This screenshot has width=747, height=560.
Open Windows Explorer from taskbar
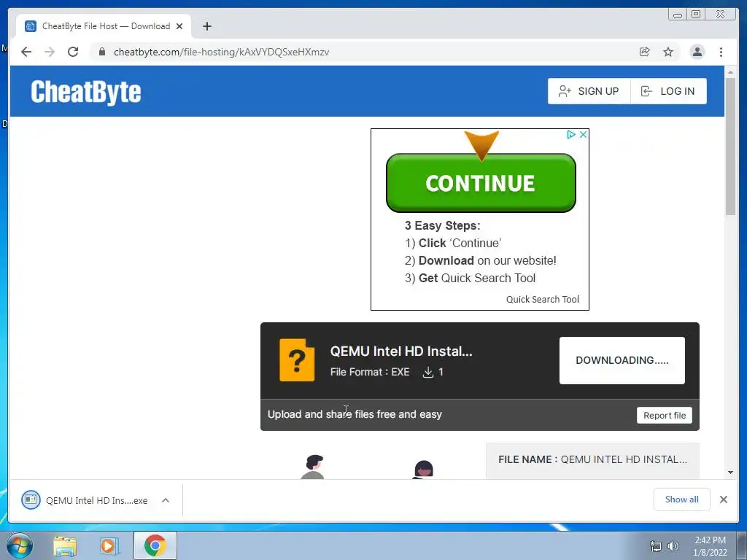(x=65, y=545)
